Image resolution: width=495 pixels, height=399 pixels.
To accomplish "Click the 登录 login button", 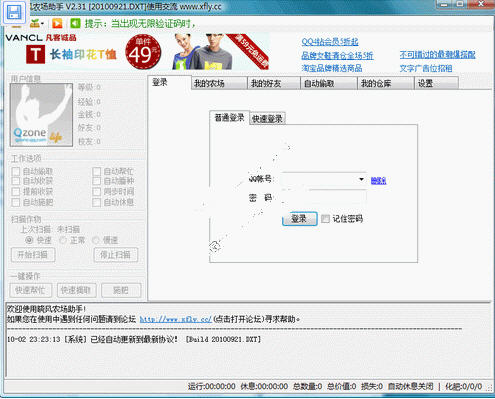I will coord(299,219).
